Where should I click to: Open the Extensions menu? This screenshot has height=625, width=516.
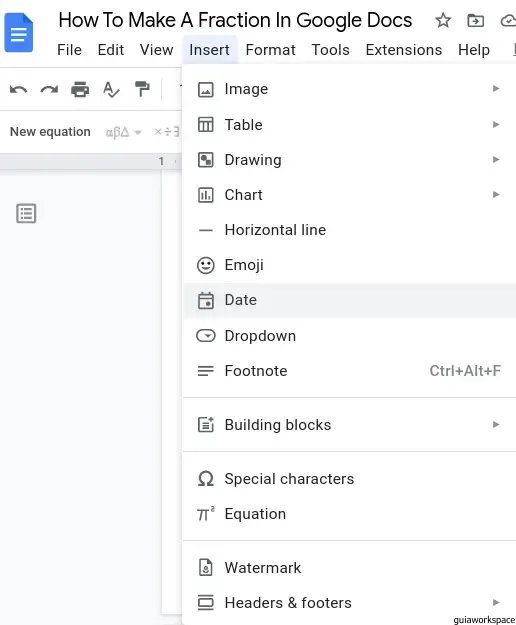[x=404, y=50]
